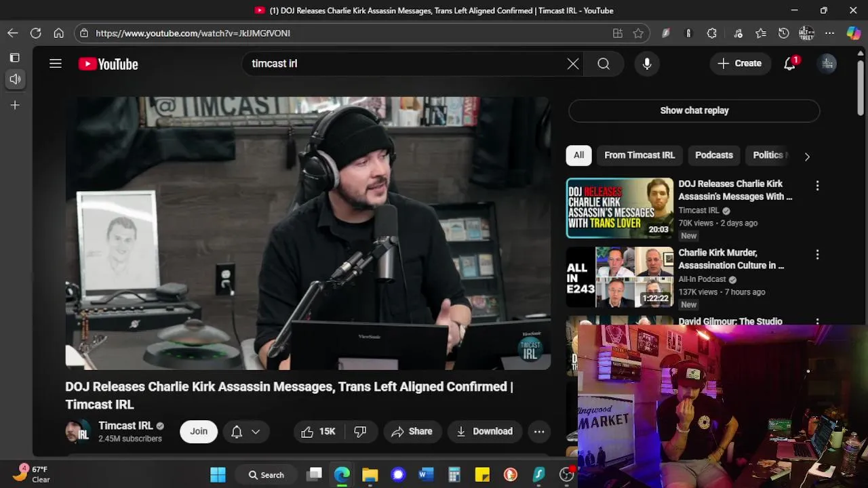
Task: Open options for DOJ Releases recommendation
Action: 817,186
